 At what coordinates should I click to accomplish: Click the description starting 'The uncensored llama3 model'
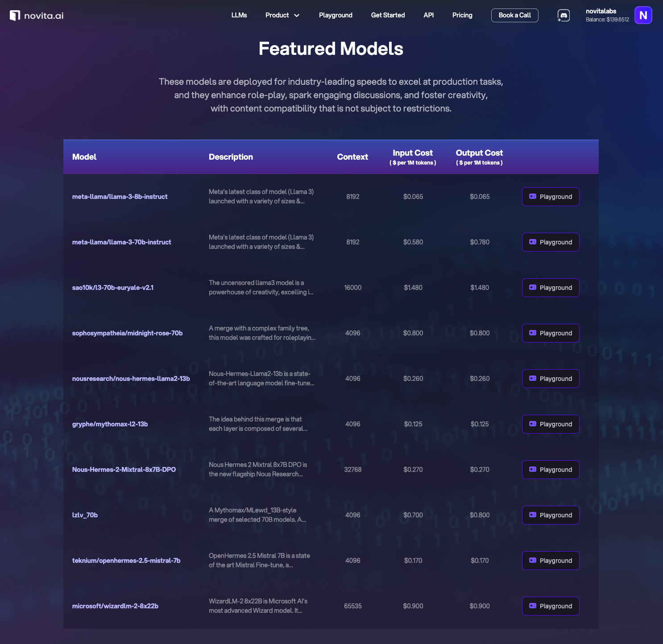(x=261, y=288)
